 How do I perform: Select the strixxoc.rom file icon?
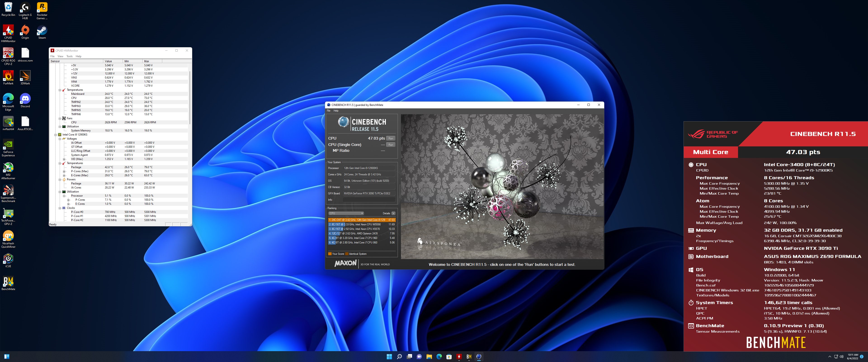(25, 55)
